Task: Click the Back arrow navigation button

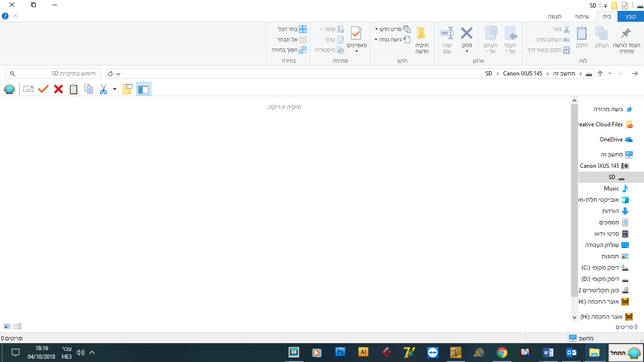Action: coord(635,74)
